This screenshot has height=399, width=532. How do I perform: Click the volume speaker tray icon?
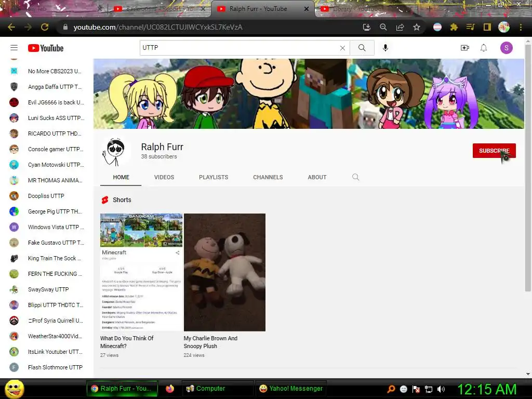point(441,389)
